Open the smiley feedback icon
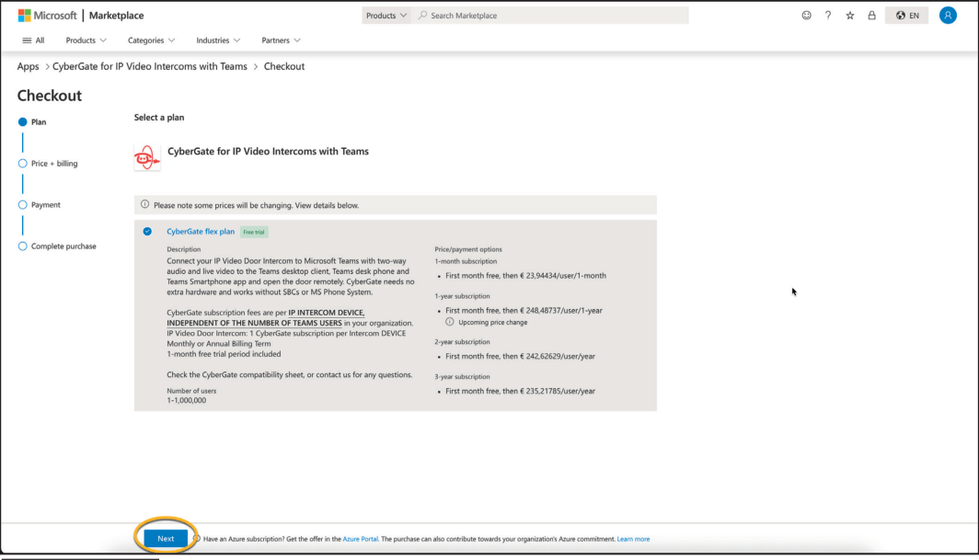This screenshot has height=560, width=979. (x=807, y=16)
